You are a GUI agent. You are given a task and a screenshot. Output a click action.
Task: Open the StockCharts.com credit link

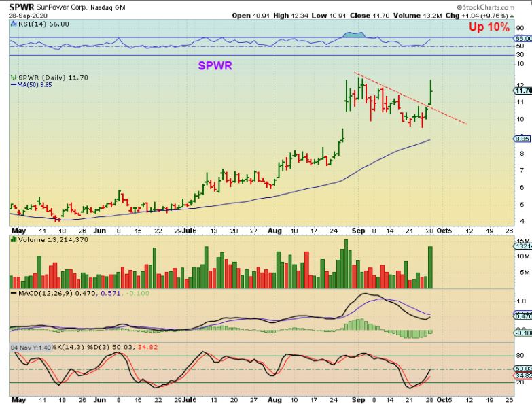click(485, 7)
